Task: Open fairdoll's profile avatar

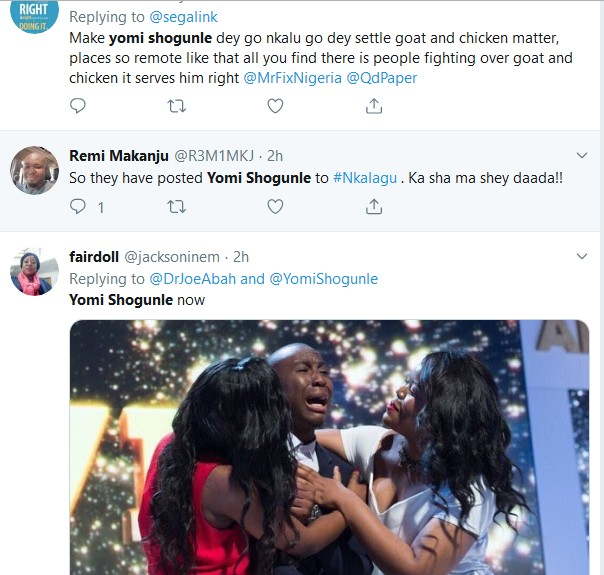Action: point(34,272)
